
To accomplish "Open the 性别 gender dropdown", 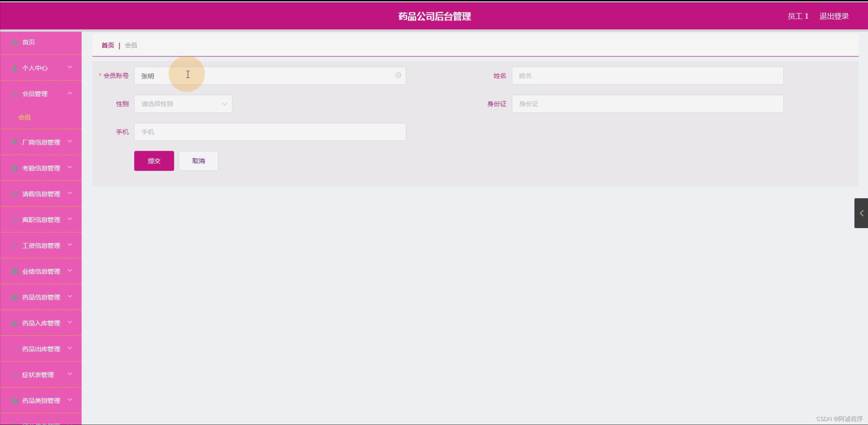I will click(183, 104).
